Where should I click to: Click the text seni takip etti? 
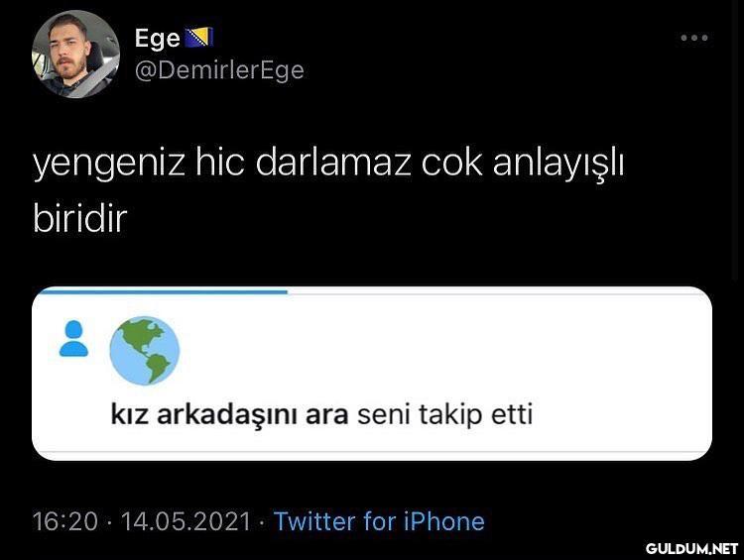point(445,414)
